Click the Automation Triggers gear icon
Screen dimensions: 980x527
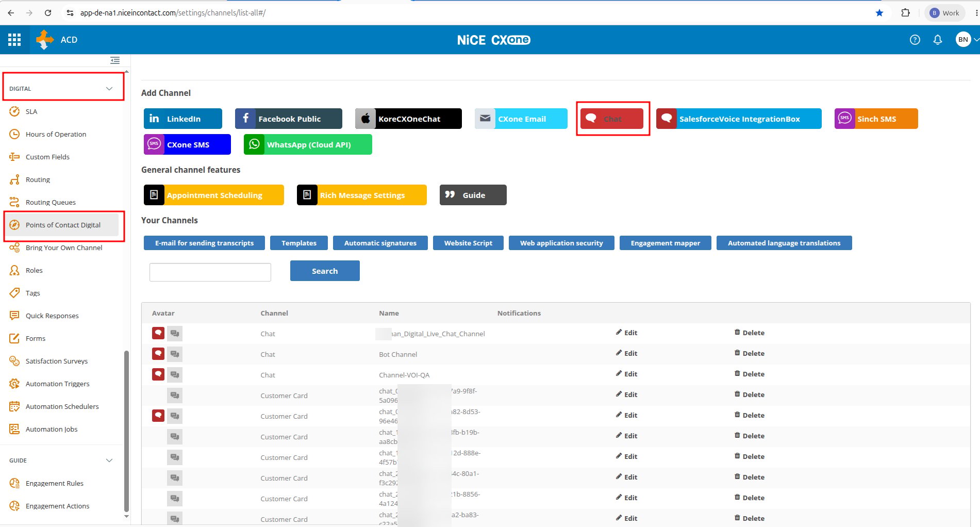pyautogui.click(x=14, y=384)
